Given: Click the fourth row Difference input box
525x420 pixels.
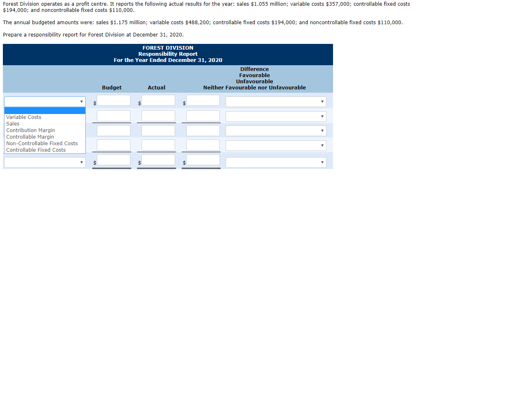Looking at the screenshot, I should 203,144.
